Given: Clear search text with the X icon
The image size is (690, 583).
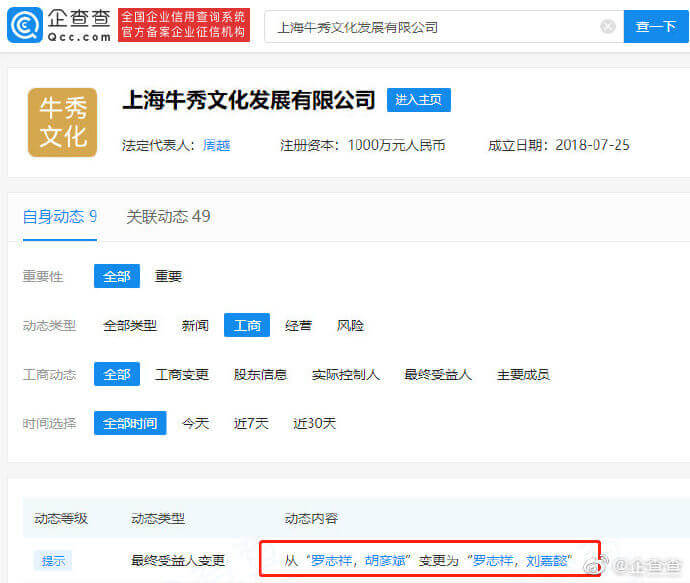Looking at the screenshot, I should pyautogui.click(x=608, y=27).
